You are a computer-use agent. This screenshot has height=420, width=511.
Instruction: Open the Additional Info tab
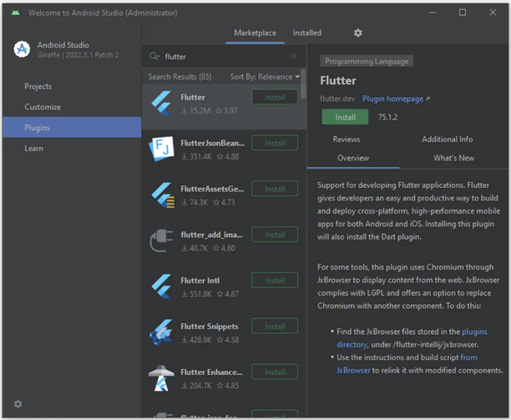[448, 139]
